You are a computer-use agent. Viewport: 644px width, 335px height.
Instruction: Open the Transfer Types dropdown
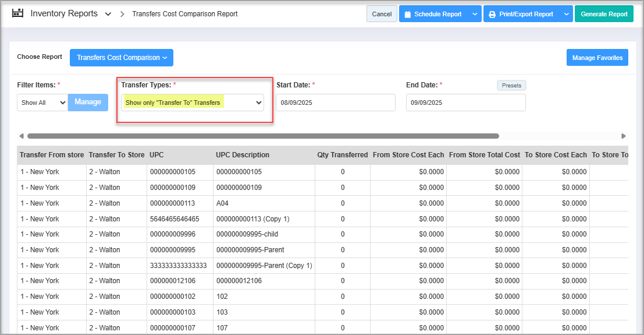[x=193, y=103]
